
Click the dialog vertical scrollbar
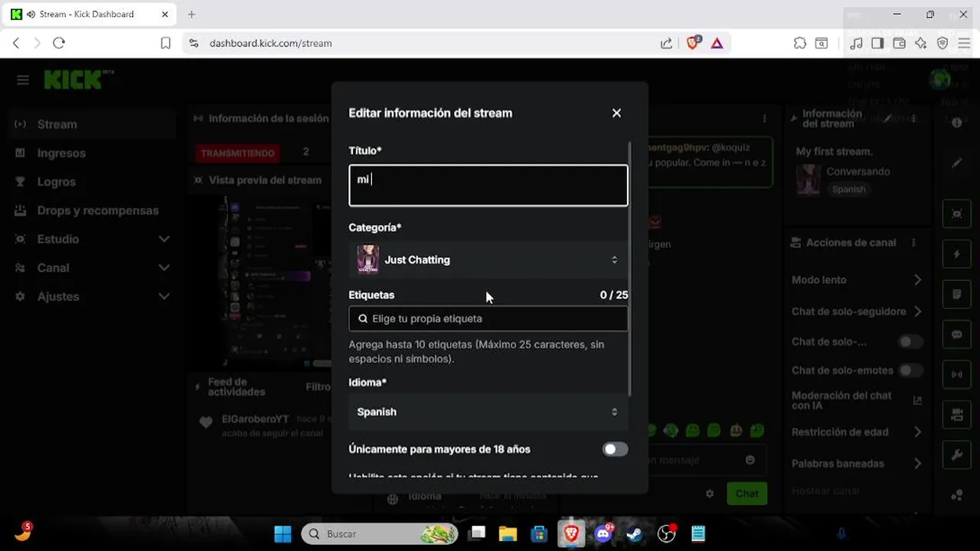(631, 268)
